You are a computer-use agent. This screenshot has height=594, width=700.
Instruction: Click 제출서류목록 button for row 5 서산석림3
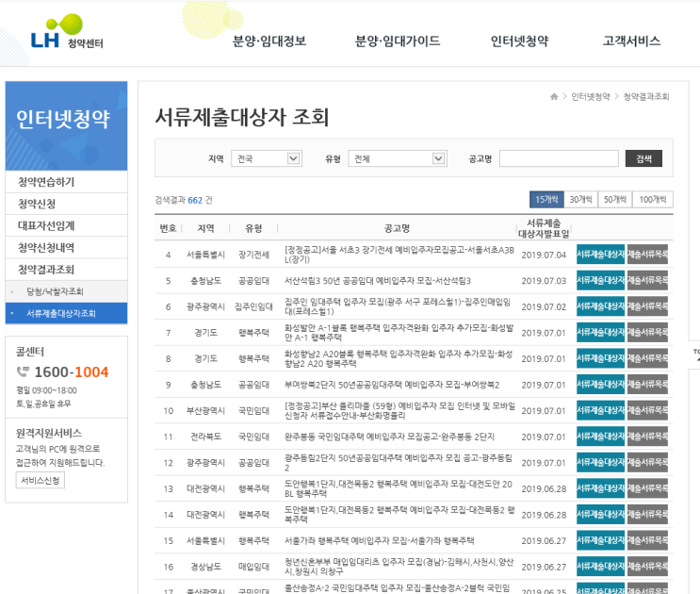click(x=647, y=280)
